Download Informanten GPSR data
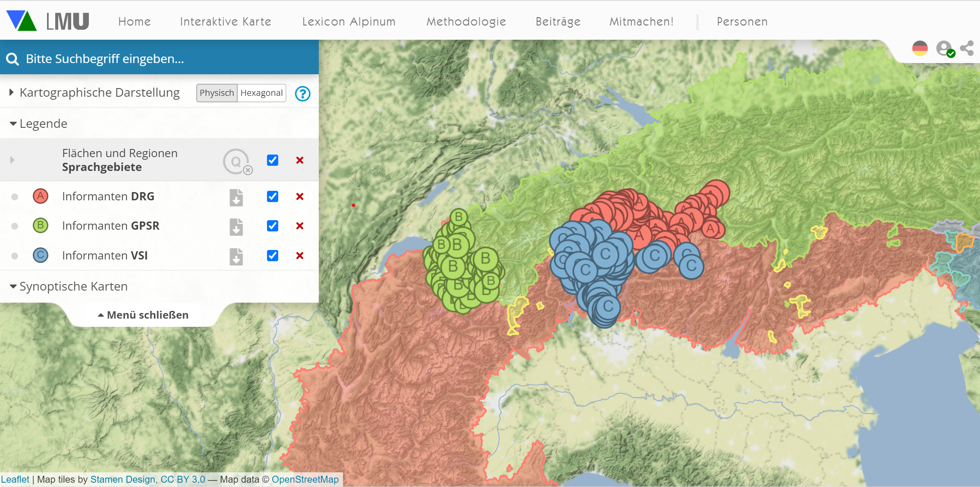The height and width of the screenshot is (487, 980). click(x=236, y=227)
